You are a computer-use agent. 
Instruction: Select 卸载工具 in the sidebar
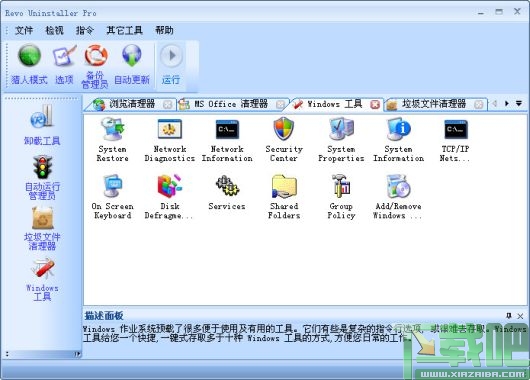(42, 124)
